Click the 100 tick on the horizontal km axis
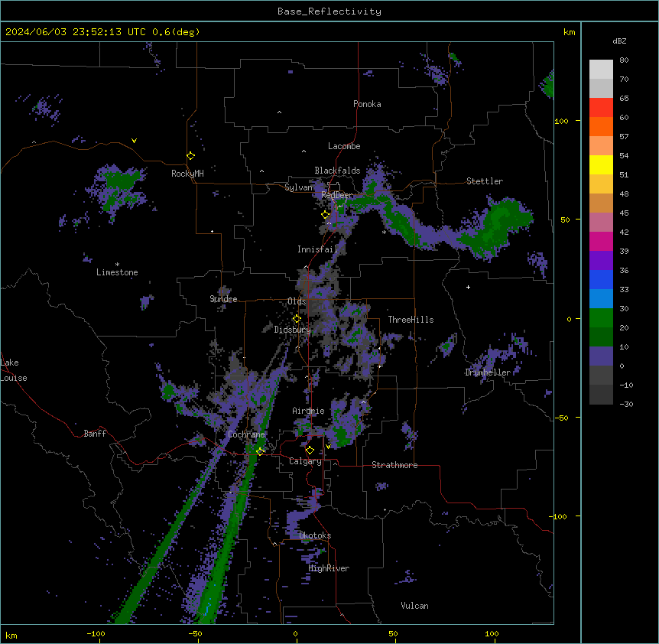This screenshot has width=659, height=644. 492,633
